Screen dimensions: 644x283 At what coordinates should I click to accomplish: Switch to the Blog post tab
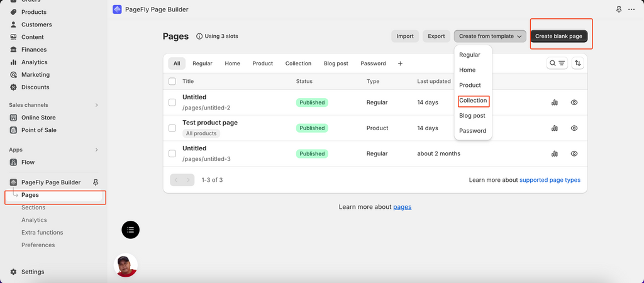pyautogui.click(x=336, y=64)
